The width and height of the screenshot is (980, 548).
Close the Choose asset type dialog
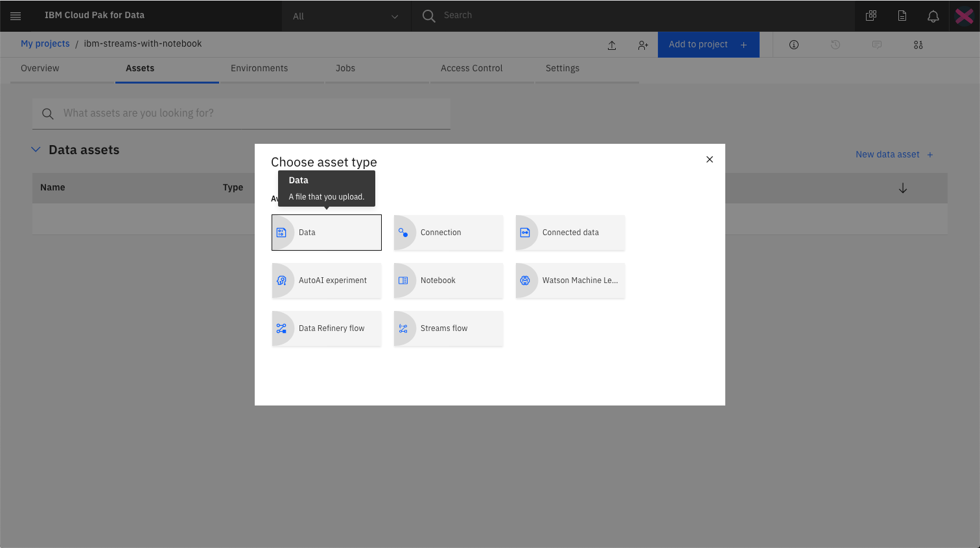[x=710, y=159]
